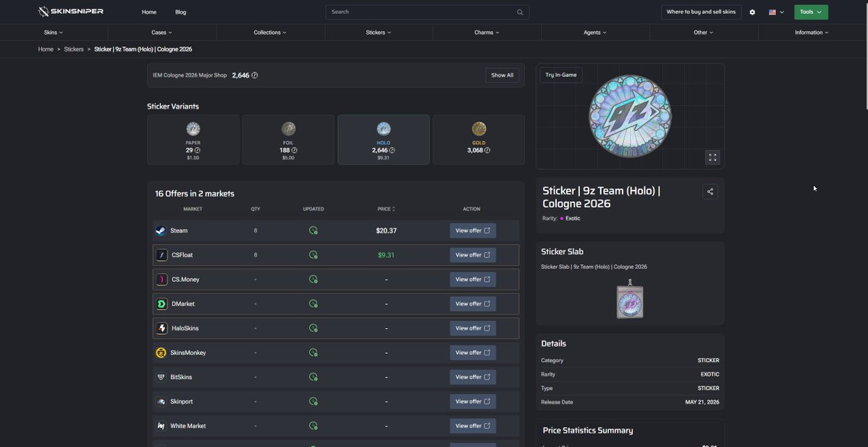The width and height of the screenshot is (868, 447).
Task: Click the DMarket market icon
Action: (161, 304)
